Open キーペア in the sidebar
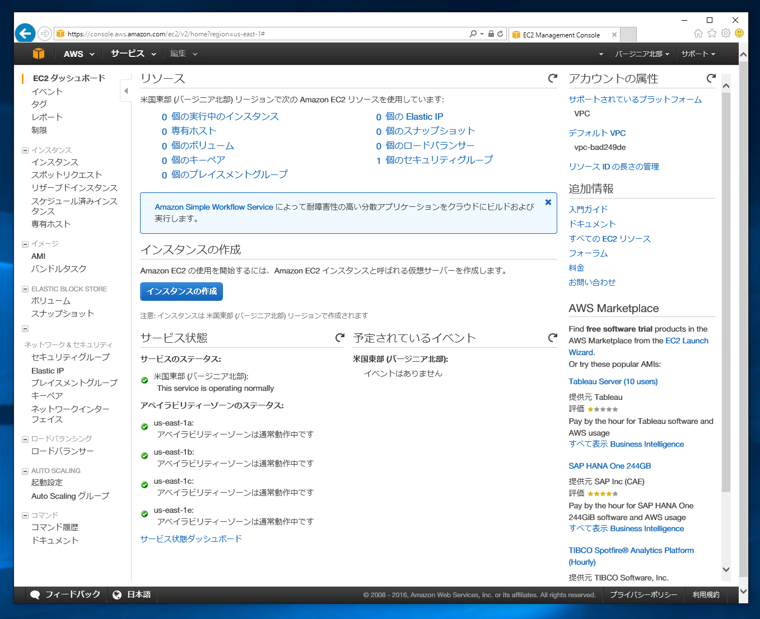The image size is (760, 619). pos(47,396)
